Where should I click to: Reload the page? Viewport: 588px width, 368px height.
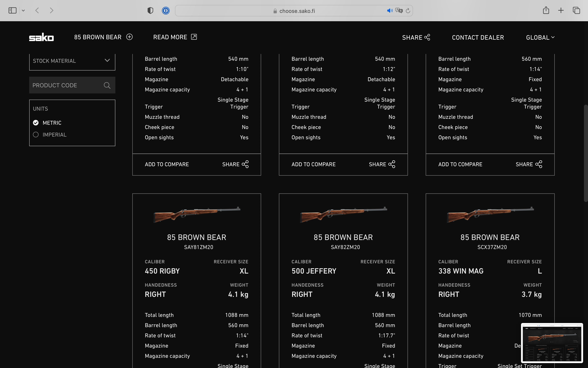click(x=408, y=11)
